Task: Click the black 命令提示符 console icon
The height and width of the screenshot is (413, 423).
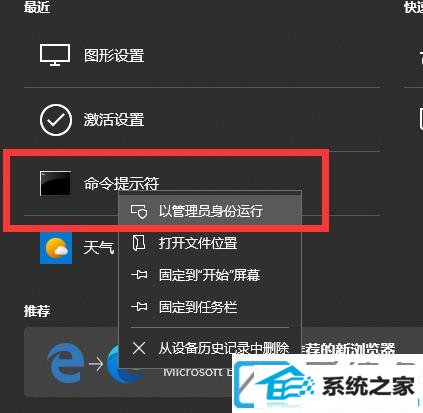Action: click(x=55, y=183)
